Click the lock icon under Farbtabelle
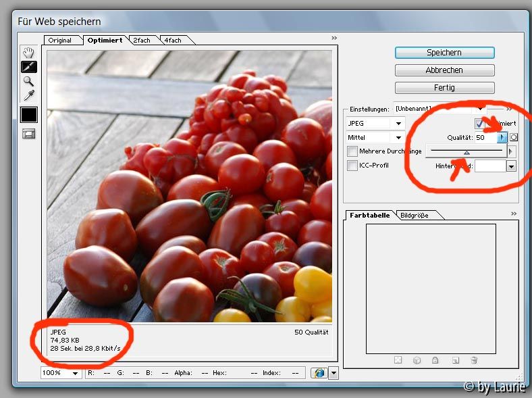The width and height of the screenshot is (532, 398). 435,360
